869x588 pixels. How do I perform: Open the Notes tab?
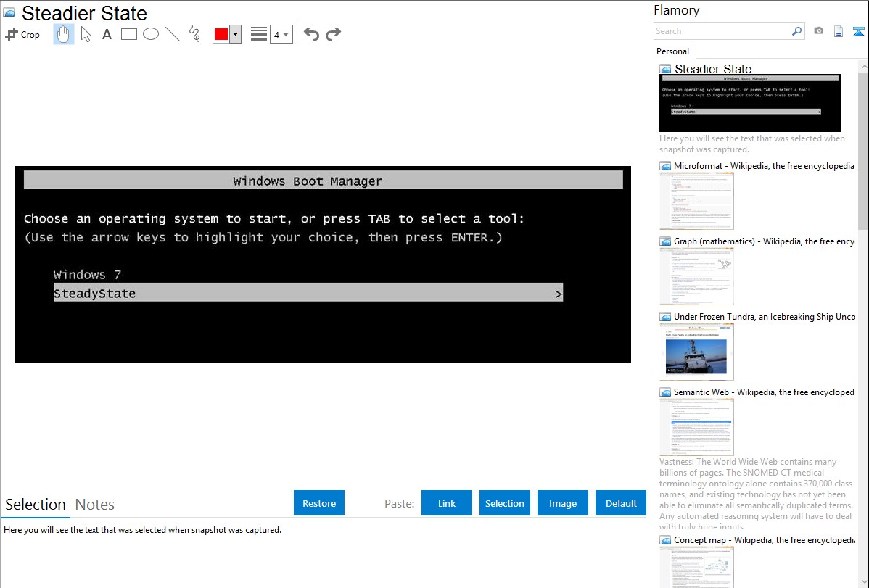[95, 505]
